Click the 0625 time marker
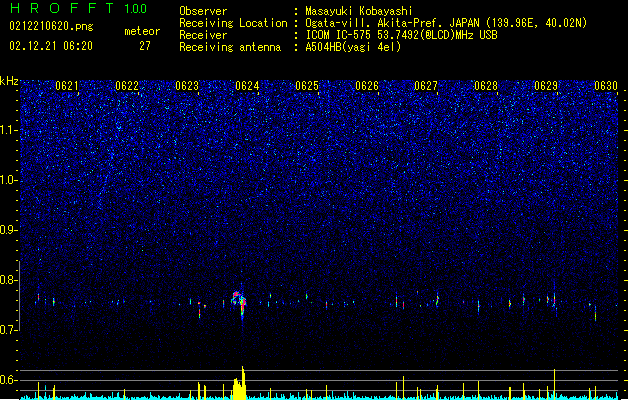629x400 pixels. pos(307,86)
